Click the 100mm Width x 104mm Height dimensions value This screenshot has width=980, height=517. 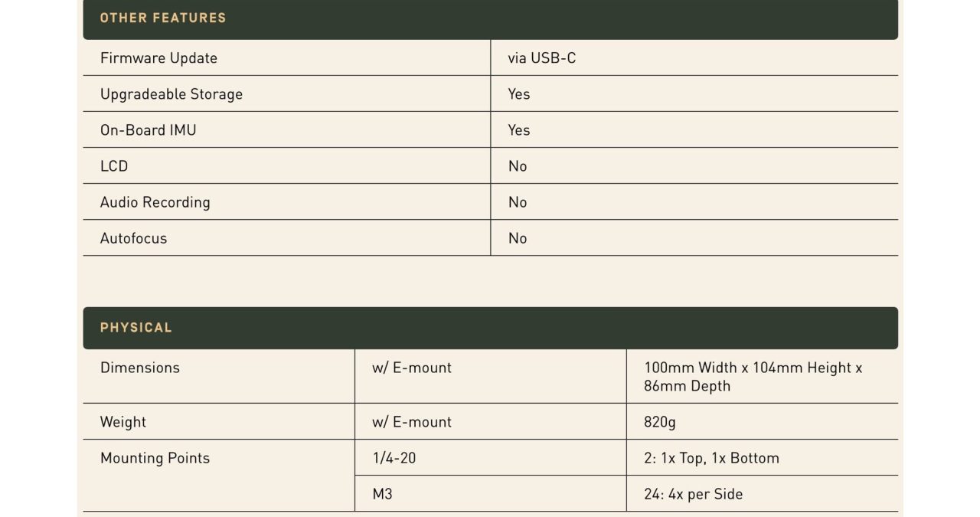753,377
